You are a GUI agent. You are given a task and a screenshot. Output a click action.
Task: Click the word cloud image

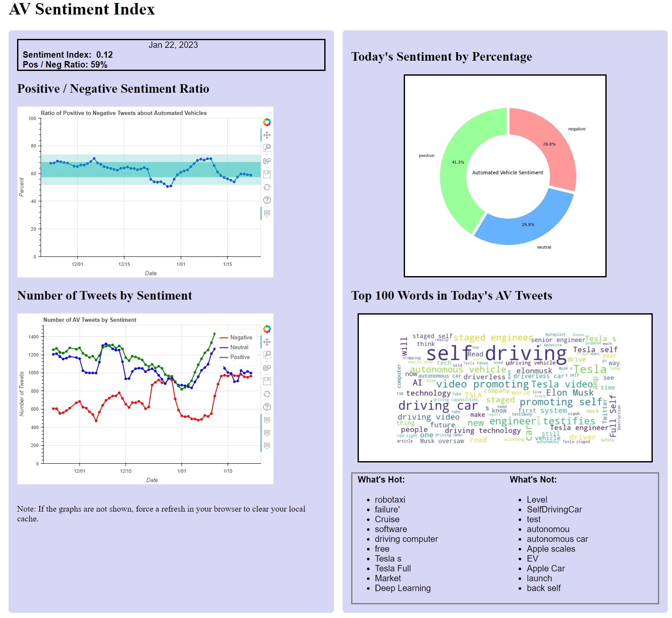coord(505,388)
